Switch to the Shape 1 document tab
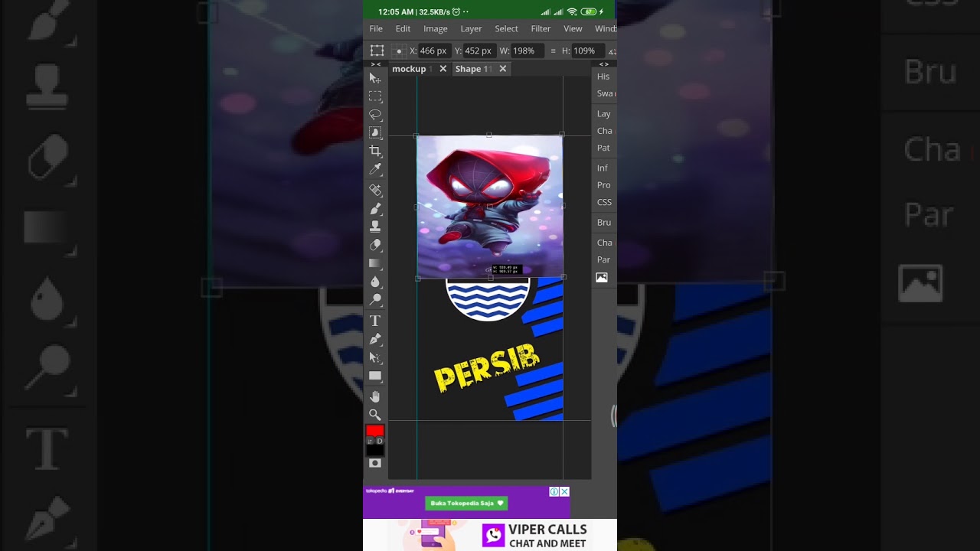Viewport: 980px width, 551px height. [x=472, y=69]
